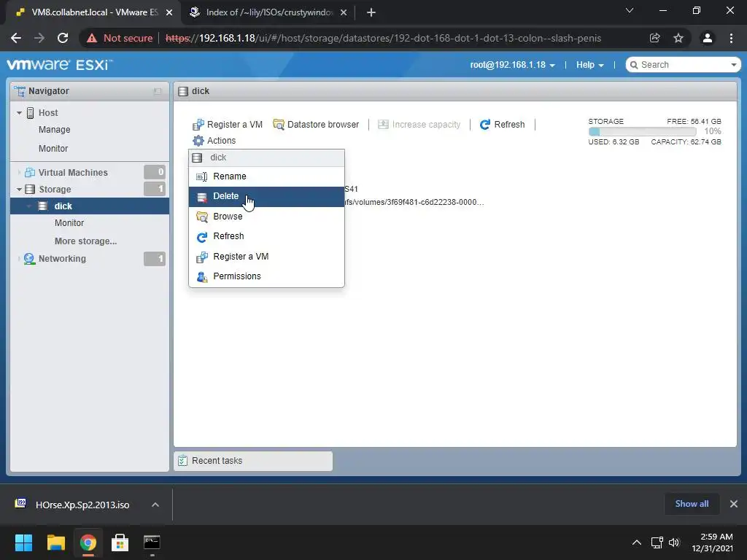The image size is (747, 560).
Task: Share this page icon in address bar
Action: pos(654,38)
